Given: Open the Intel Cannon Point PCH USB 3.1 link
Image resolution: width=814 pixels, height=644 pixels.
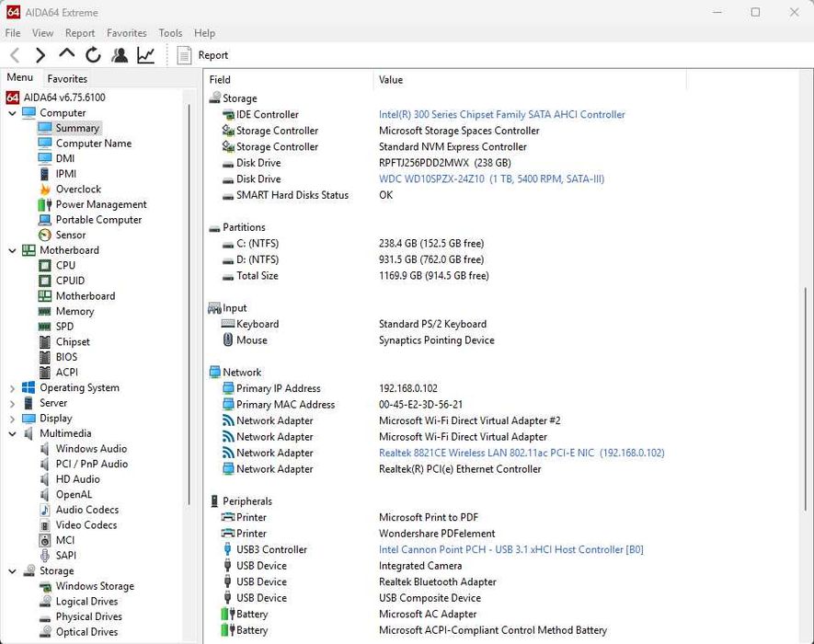Looking at the screenshot, I should pos(510,549).
